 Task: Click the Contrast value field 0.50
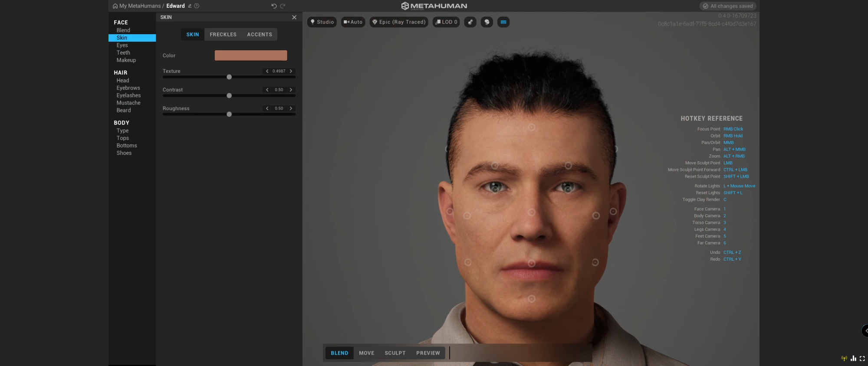(279, 90)
